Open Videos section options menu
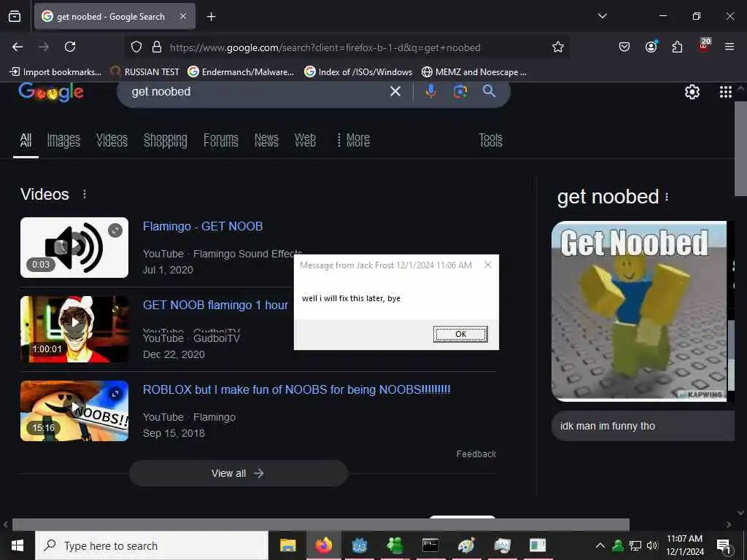Viewport: 747px width, 560px height. (85, 194)
